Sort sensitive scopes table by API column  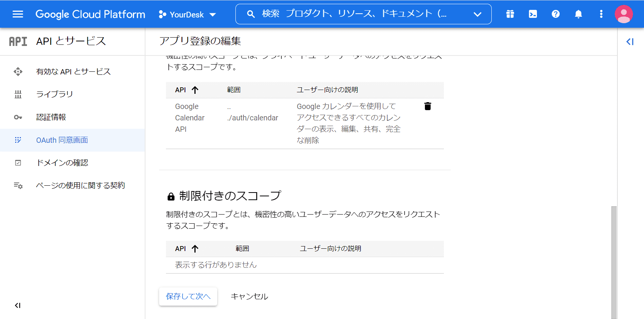coord(187,90)
